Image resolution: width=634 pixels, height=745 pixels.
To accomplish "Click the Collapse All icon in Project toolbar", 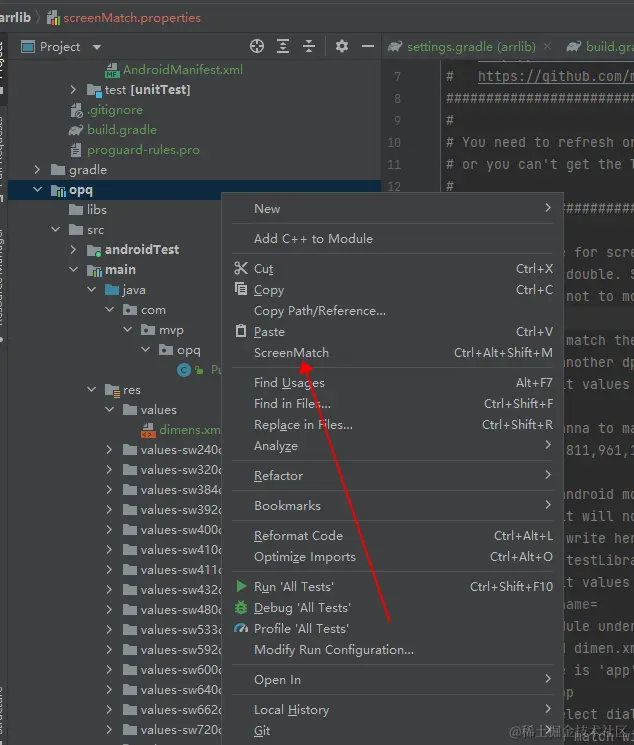I will 309,47.
